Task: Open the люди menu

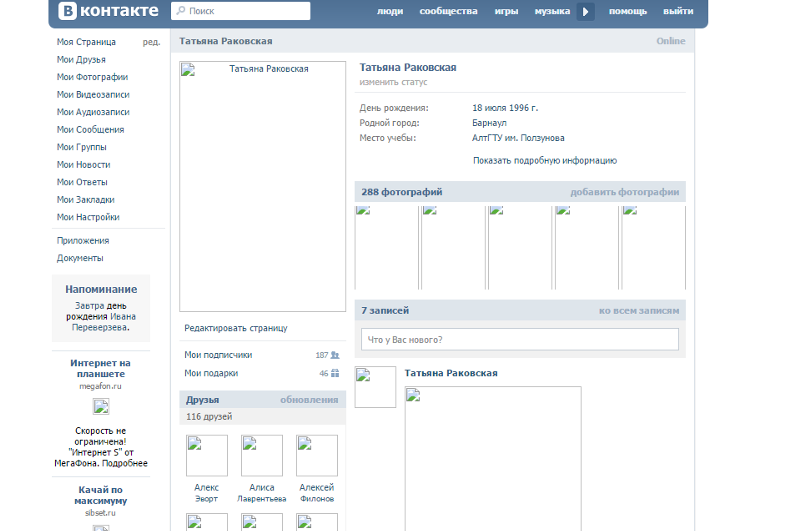Action: click(390, 11)
